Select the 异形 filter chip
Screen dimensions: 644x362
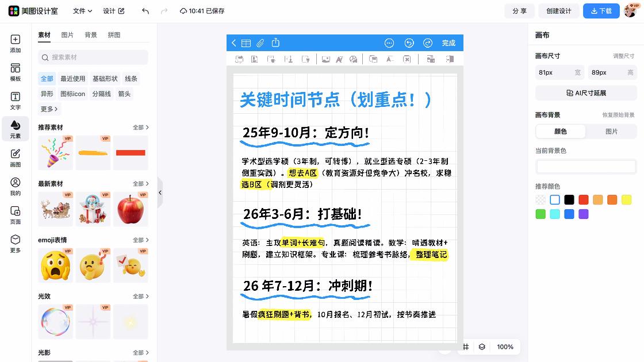47,94
